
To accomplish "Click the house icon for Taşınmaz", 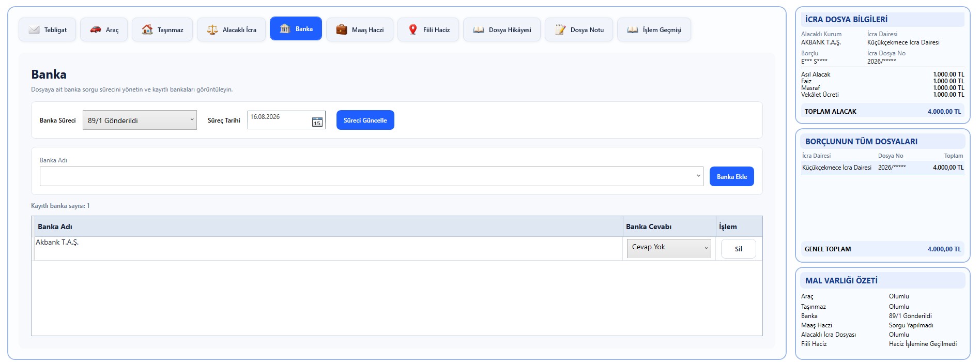I will tap(147, 29).
